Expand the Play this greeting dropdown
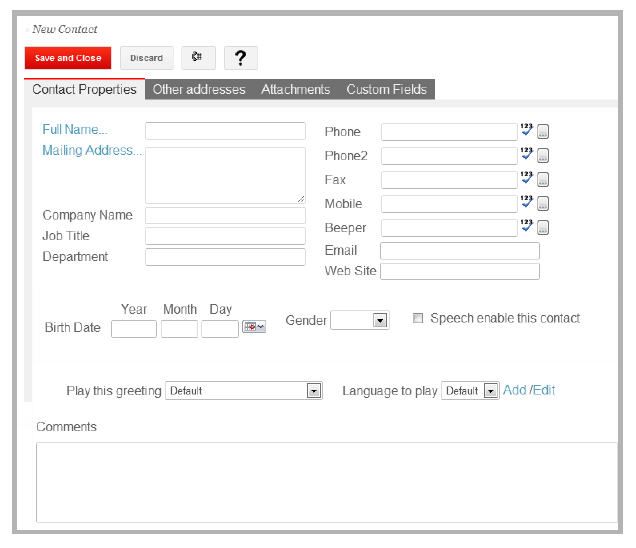 click(x=314, y=391)
